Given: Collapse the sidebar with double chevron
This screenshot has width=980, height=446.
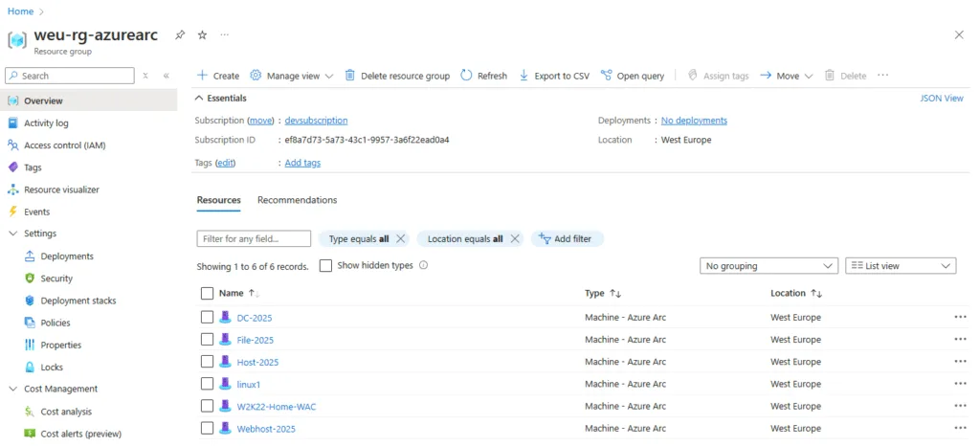Looking at the screenshot, I should click(167, 76).
